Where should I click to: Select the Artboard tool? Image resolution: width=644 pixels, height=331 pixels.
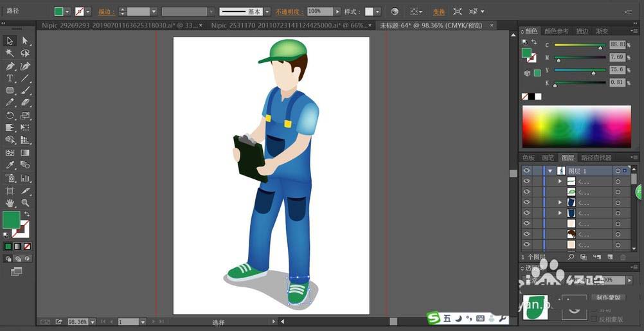(x=10, y=190)
